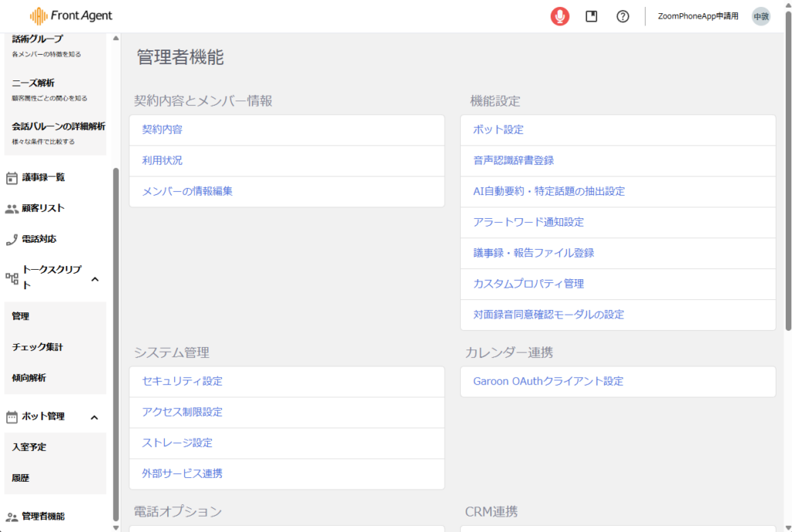Collapse the ボット管理 section chevron
Screen dimensions: 792x532
[x=95, y=418]
